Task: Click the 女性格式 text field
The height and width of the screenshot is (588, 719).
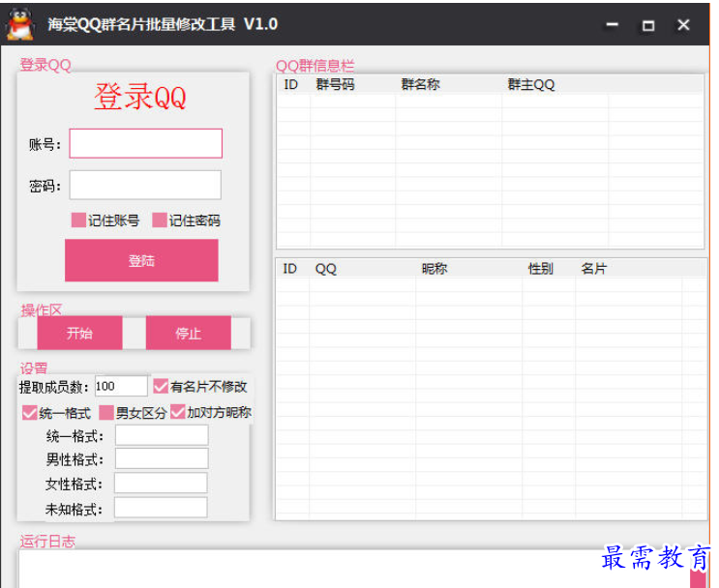Action: click(161, 483)
